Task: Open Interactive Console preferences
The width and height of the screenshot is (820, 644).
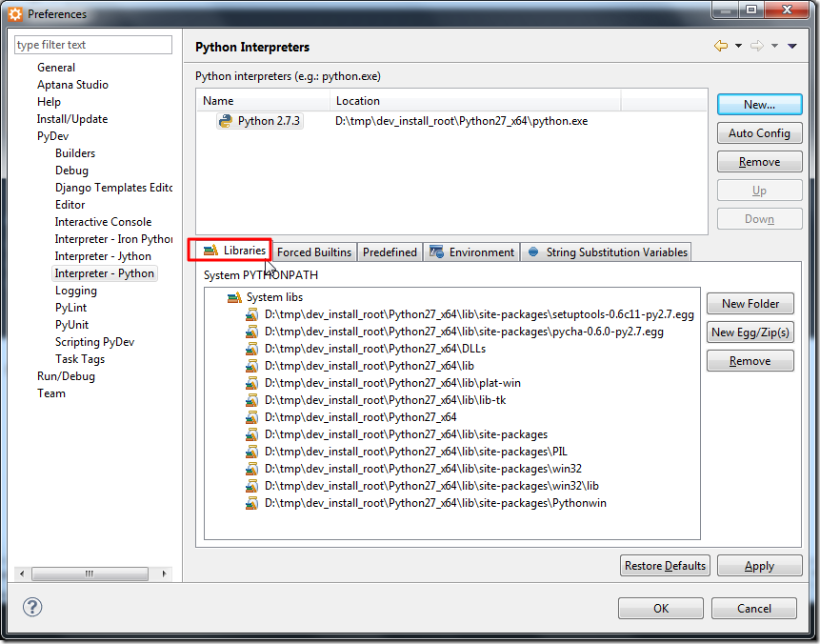Action: point(103,222)
